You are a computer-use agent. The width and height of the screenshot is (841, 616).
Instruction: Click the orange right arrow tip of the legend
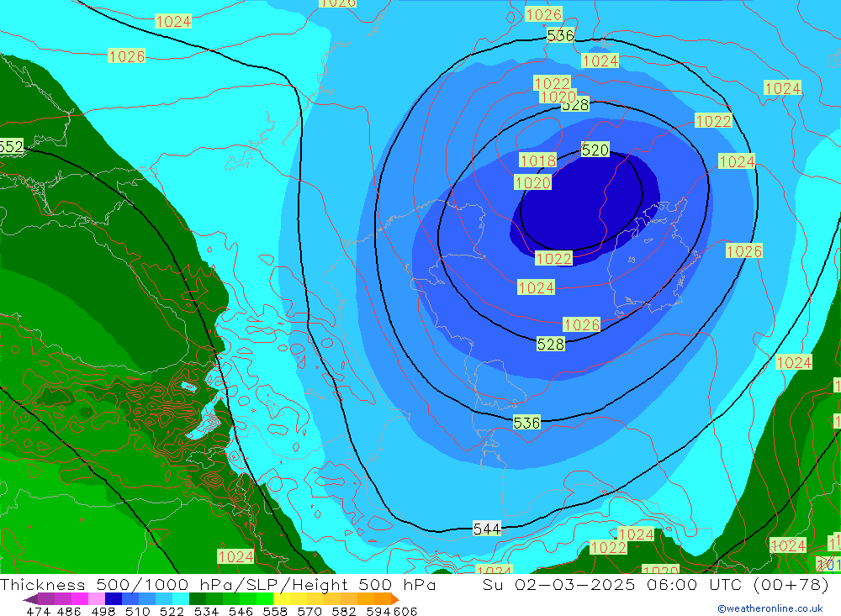(394, 598)
